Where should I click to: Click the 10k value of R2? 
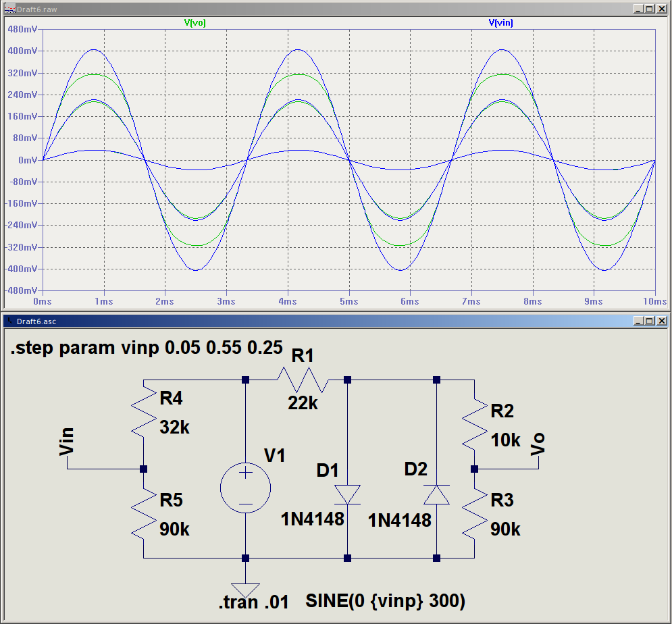505,440
